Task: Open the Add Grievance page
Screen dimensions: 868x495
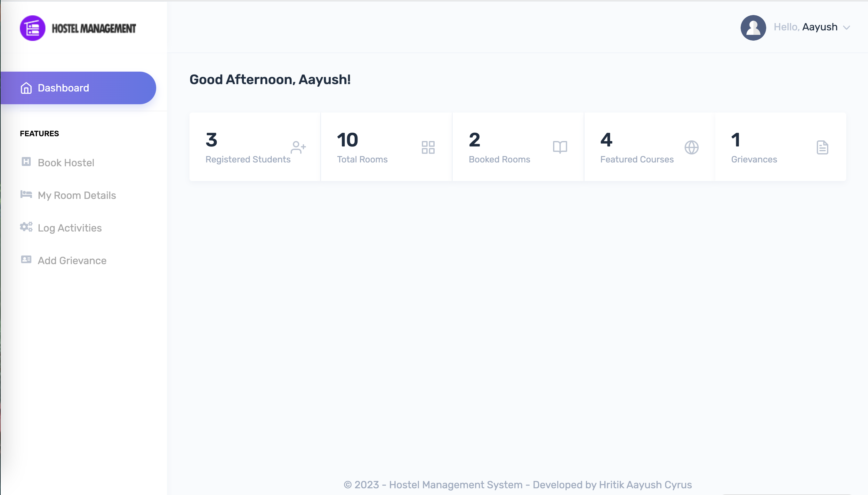Action: point(72,260)
